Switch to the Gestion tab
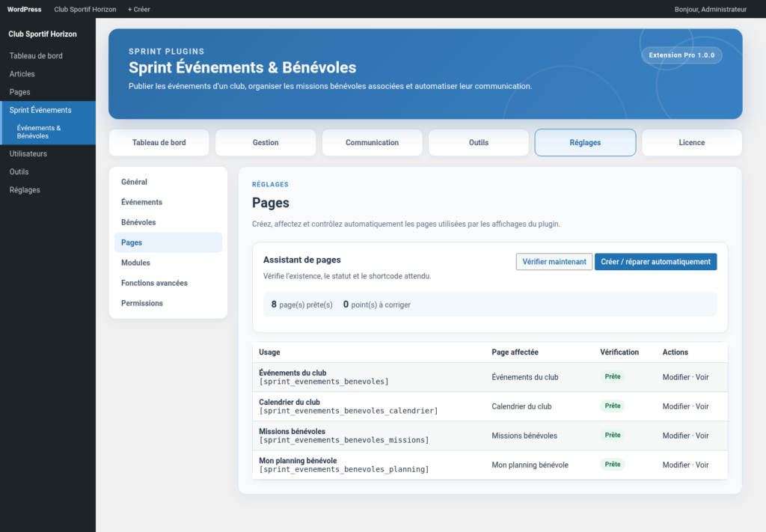 tap(266, 143)
